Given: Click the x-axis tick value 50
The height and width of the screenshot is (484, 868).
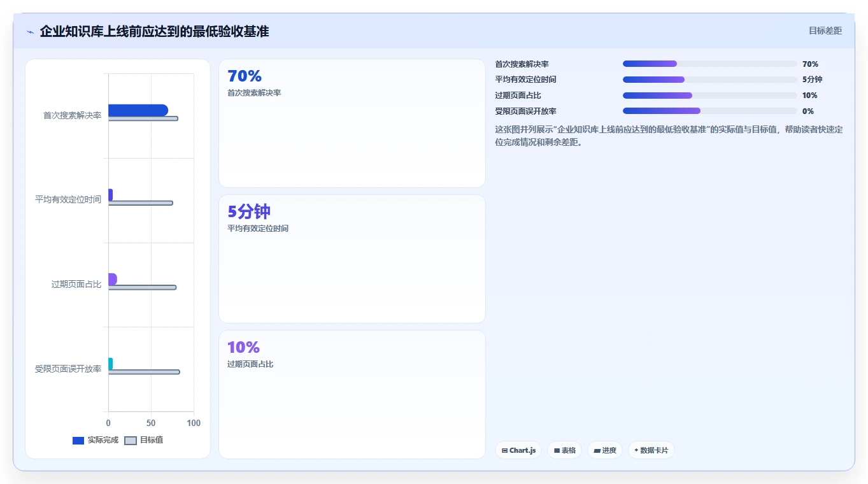Looking at the screenshot, I should coord(151,423).
